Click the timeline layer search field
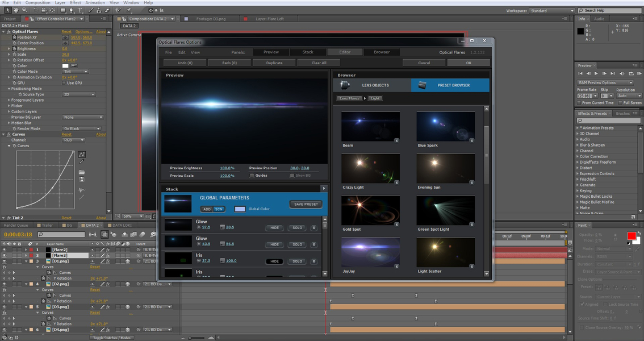This screenshot has height=341, width=644. click(x=61, y=234)
